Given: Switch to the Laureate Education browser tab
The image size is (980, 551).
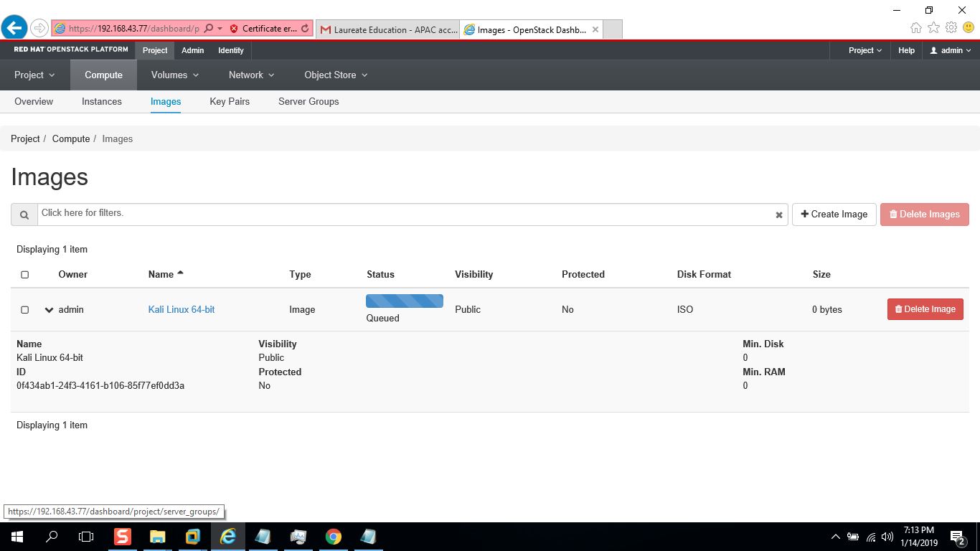Looking at the screenshot, I should pos(387,29).
